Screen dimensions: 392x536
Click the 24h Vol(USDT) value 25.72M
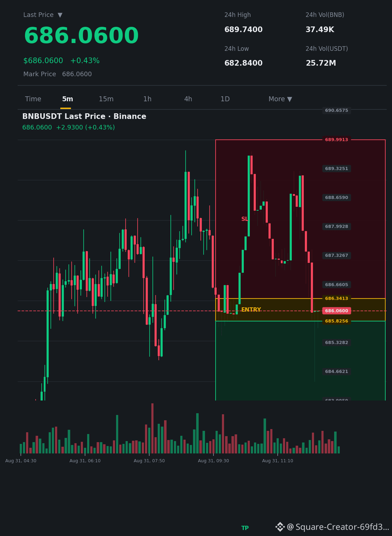point(321,63)
